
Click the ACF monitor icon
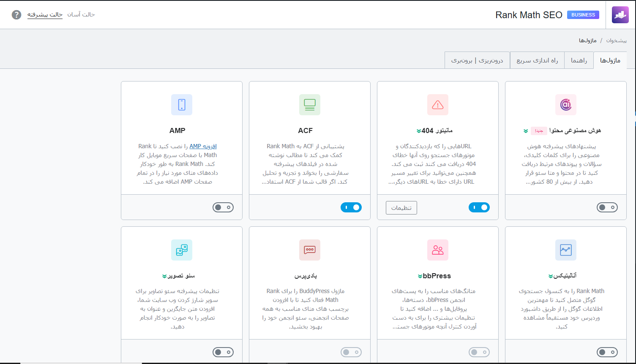309,104
